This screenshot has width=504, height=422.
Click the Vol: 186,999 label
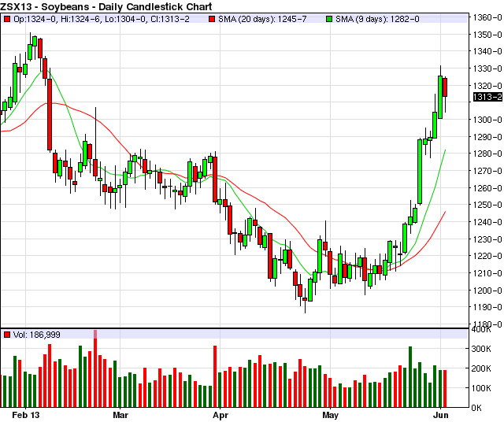[x=37, y=335]
